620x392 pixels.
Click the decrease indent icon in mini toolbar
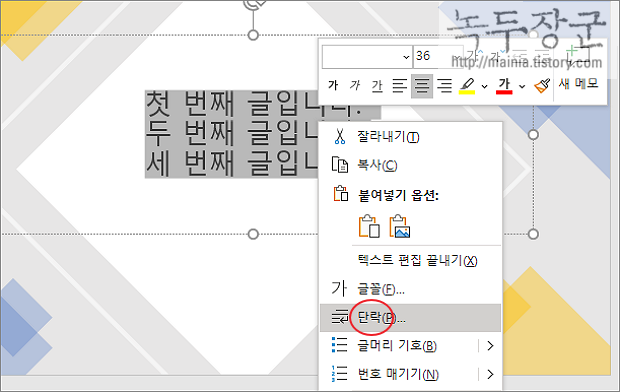pyautogui.click(x=520, y=56)
